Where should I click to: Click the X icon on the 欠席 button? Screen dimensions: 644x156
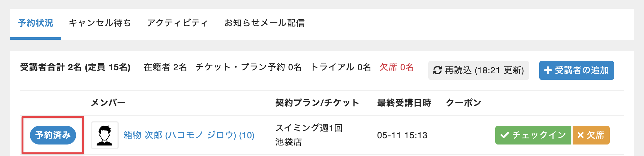pos(580,135)
